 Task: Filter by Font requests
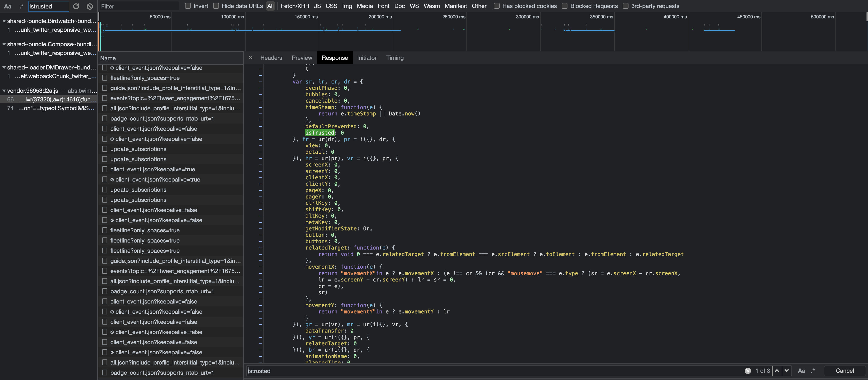[x=383, y=6]
